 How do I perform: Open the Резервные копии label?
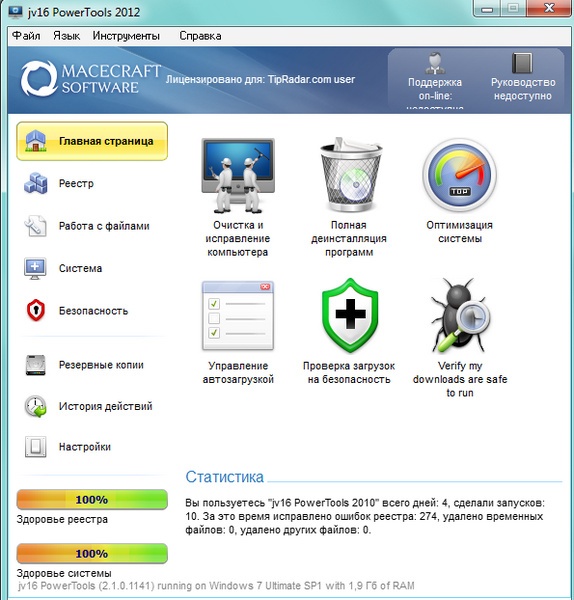point(101,365)
